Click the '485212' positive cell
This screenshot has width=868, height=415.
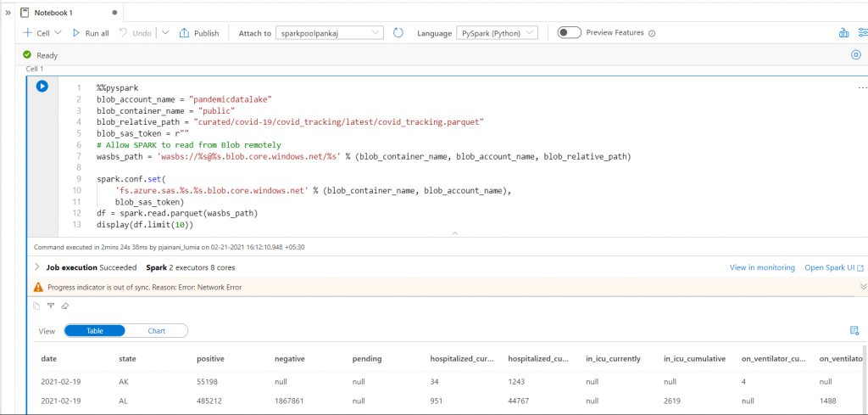[x=209, y=401]
